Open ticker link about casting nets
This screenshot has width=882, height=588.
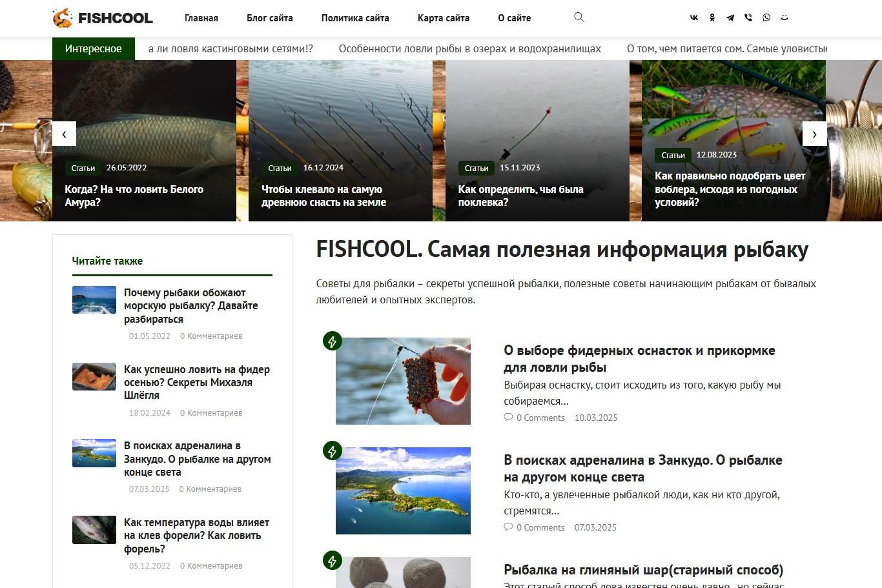click(231, 48)
